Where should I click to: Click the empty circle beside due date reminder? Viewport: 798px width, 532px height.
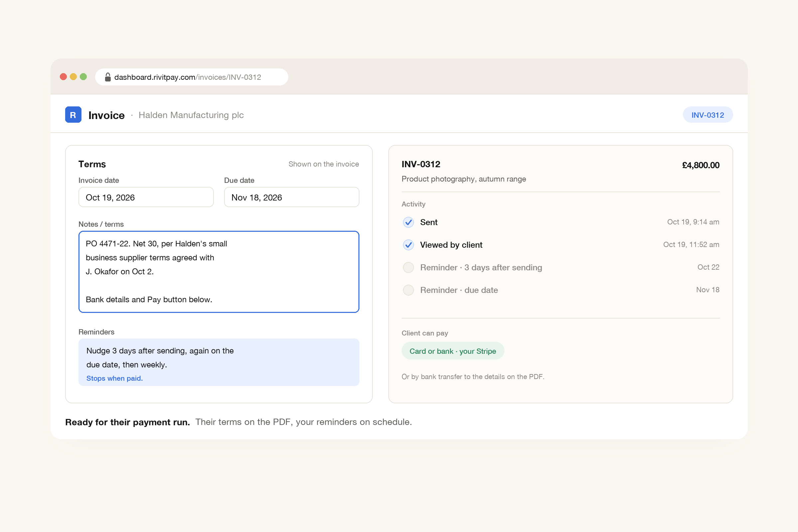[408, 290]
